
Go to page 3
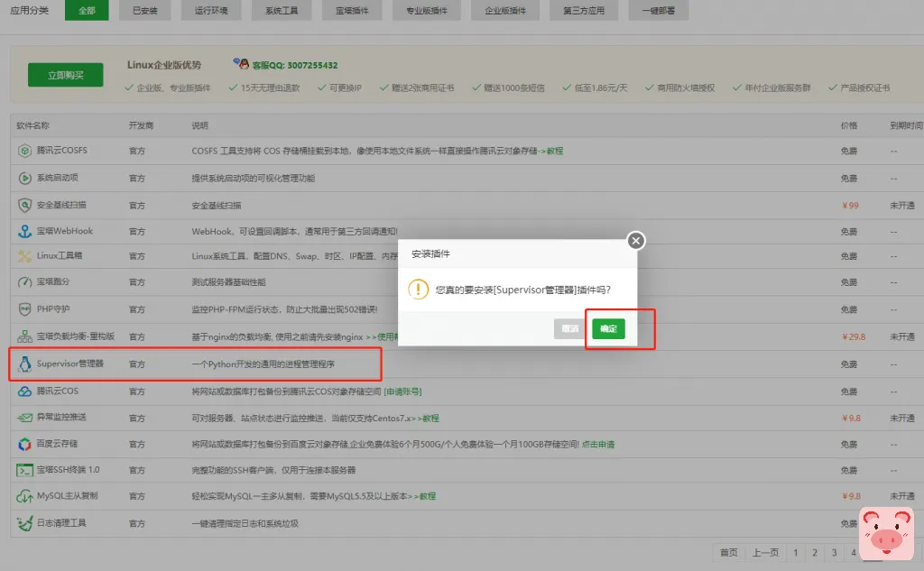(834, 552)
